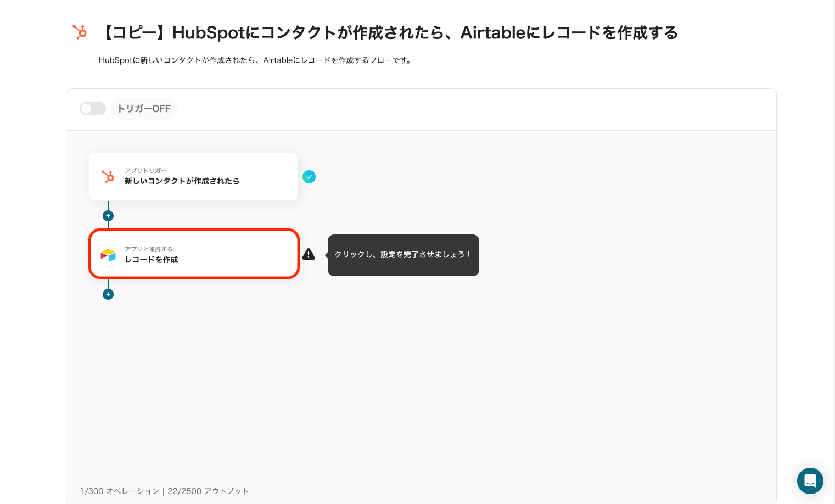Click the HubSpot icon in the trigger card
The height and width of the screenshot is (504, 835).
click(108, 177)
